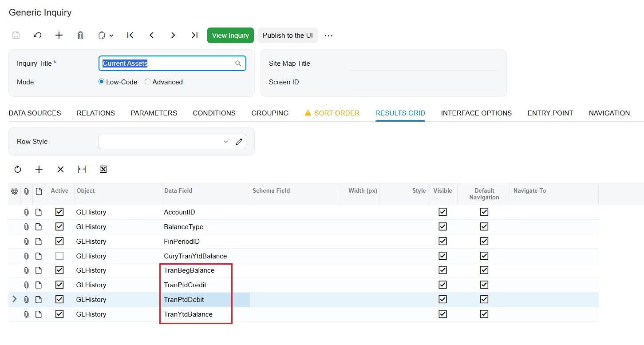This screenshot has width=644, height=345.
Task: Click the paperclip icon in the TranYtdBalance row
Action: (27, 314)
